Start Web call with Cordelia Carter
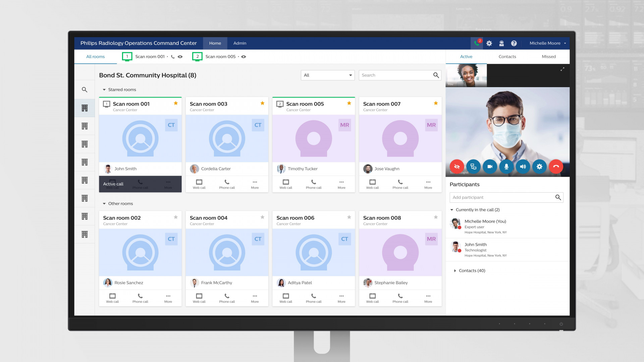The width and height of the screenshot is (644, 362). [199, 184]
